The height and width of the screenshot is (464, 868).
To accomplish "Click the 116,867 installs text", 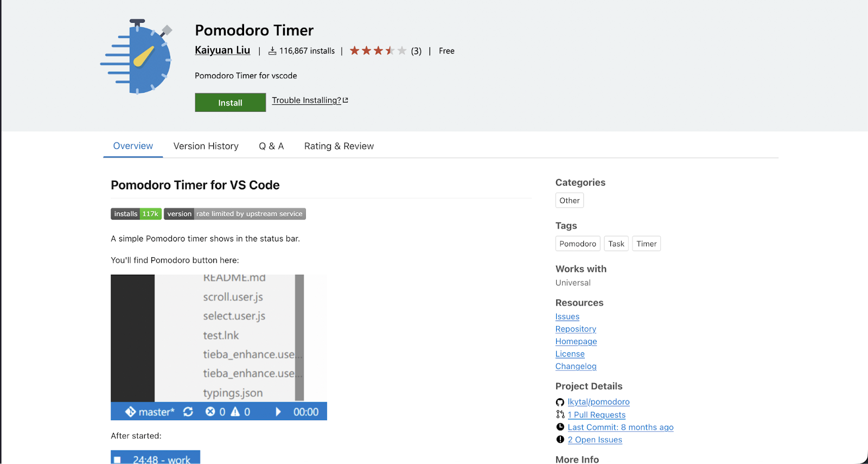I will [307, 51].
